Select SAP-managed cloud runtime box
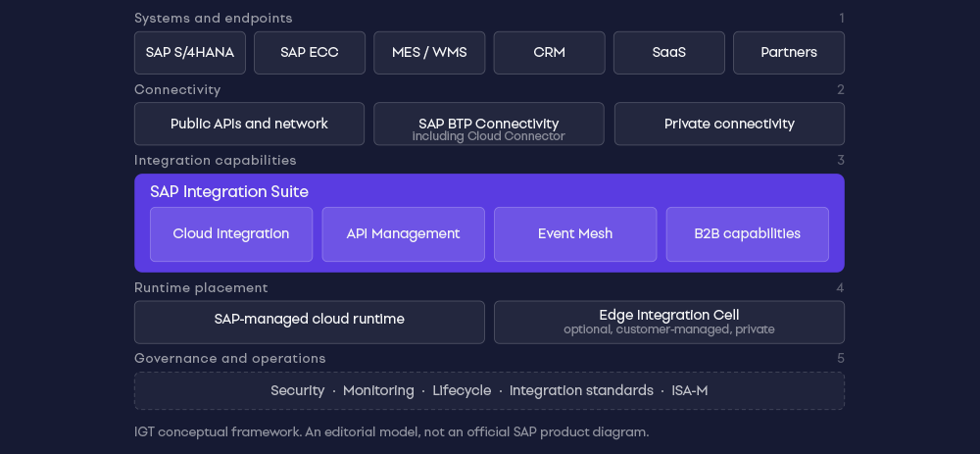Screen dimensions: 980x454 (310, 322)
